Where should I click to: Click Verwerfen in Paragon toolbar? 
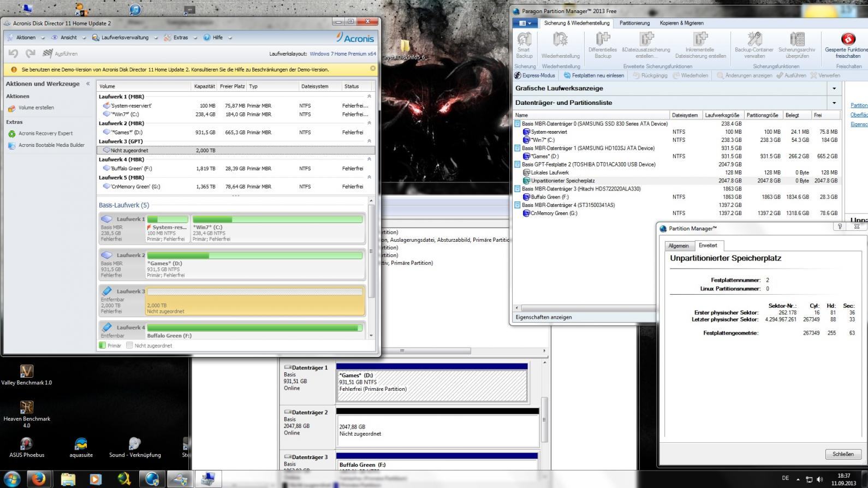coord(825,75)
